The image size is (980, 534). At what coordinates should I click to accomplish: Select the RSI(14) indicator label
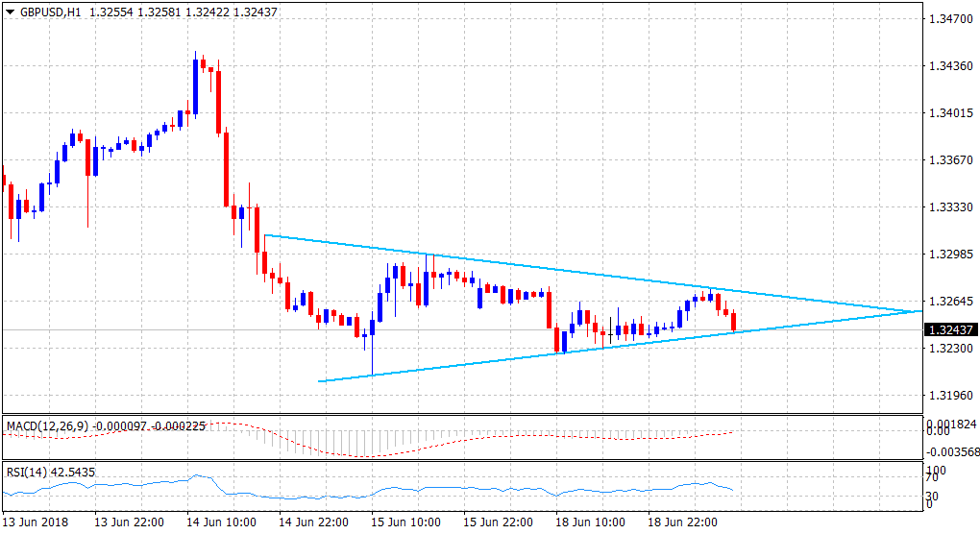(27, 472)
